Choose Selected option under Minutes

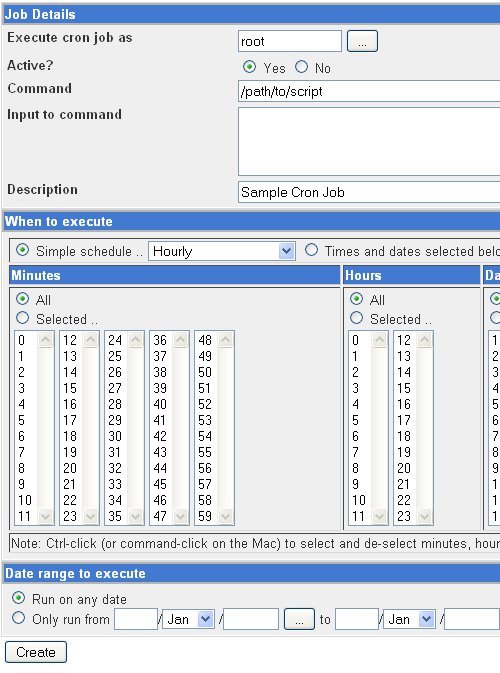coord(22,318)
